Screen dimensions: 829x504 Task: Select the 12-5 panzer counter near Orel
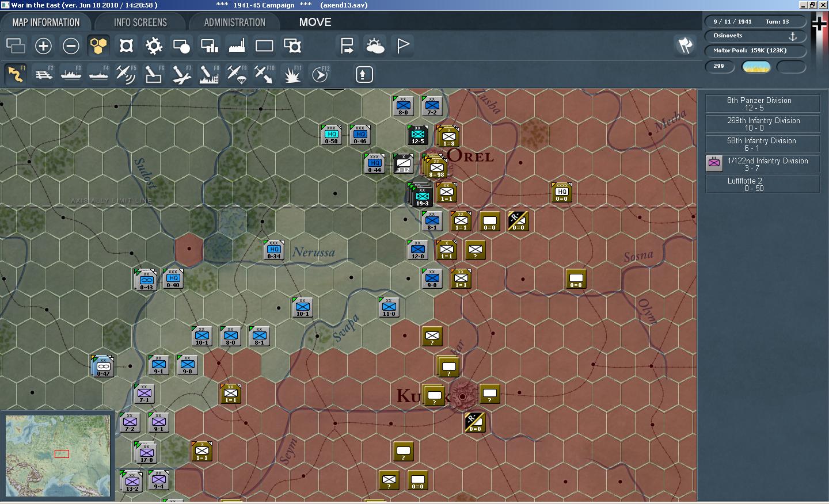pos(418,135)
